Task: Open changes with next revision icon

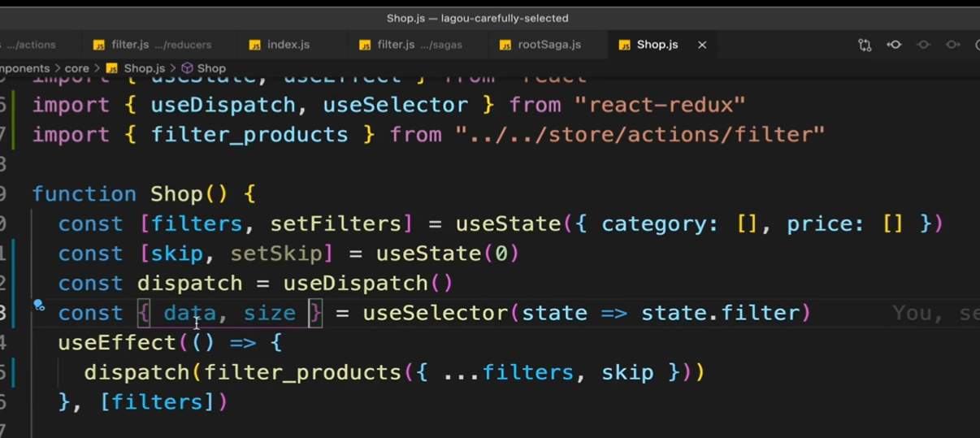Action: (x=952, y=45)
